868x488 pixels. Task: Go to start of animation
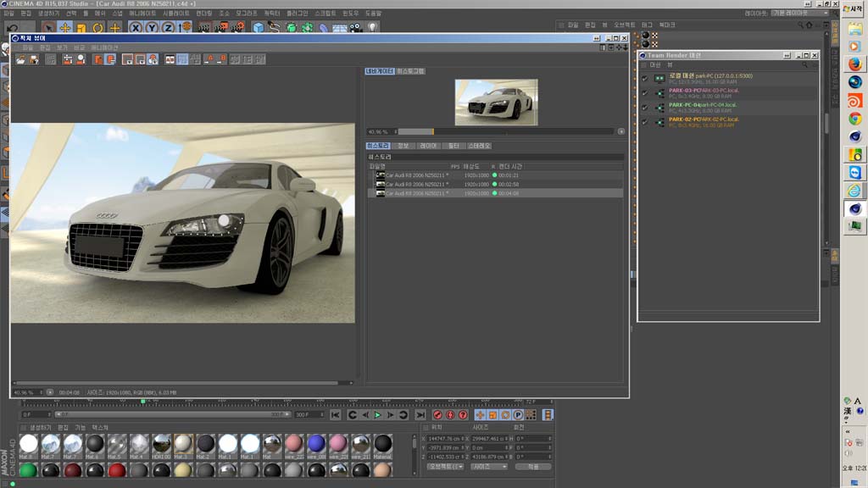(336, 415)
